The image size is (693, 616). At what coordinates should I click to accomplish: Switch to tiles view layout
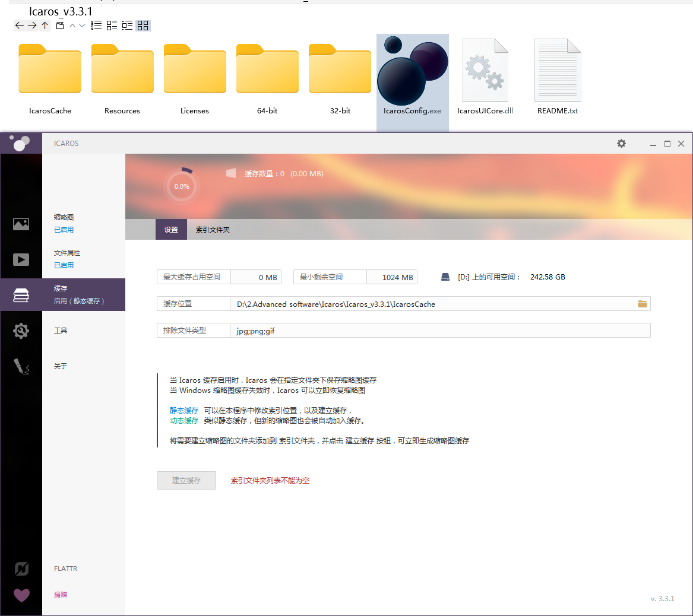(127, 25)
